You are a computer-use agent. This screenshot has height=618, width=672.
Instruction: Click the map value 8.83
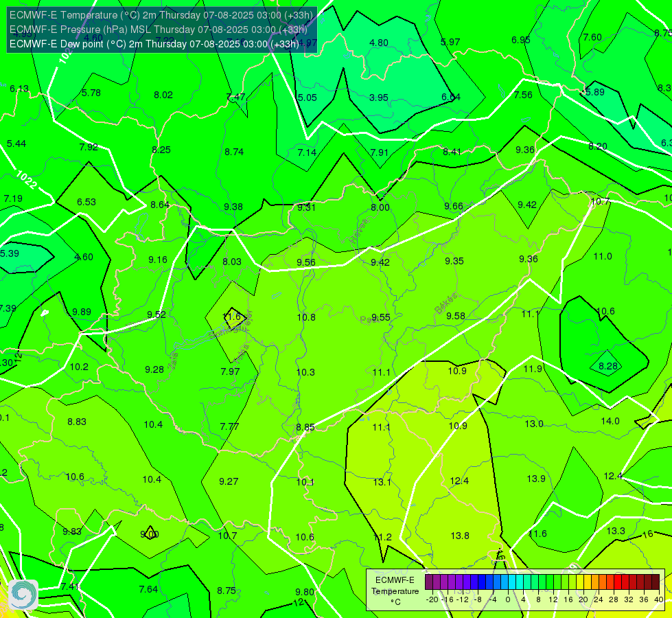(77, 422)
